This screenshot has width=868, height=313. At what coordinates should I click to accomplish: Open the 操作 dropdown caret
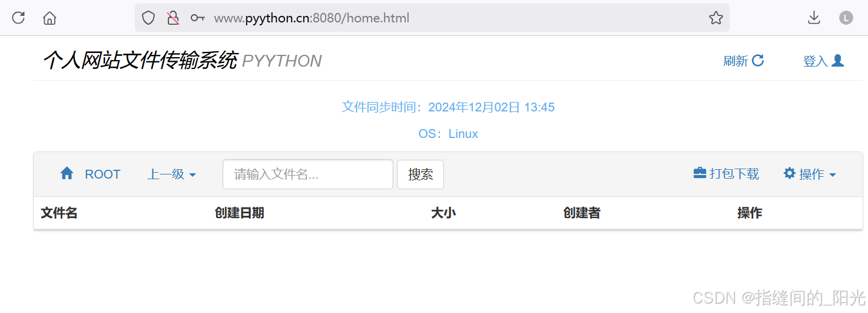click(833, 175)
